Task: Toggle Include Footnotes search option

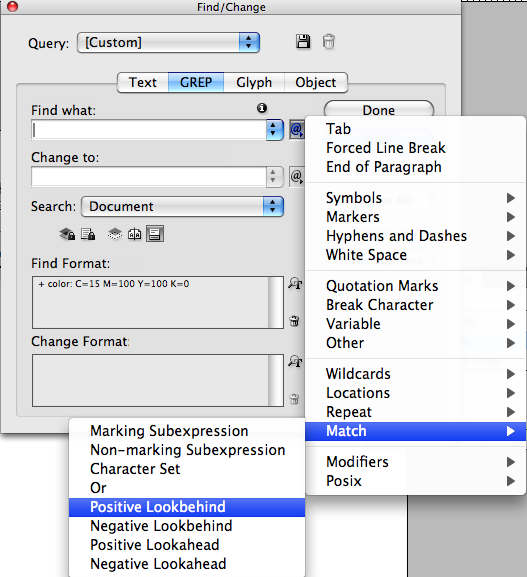Action: point(155,234)
